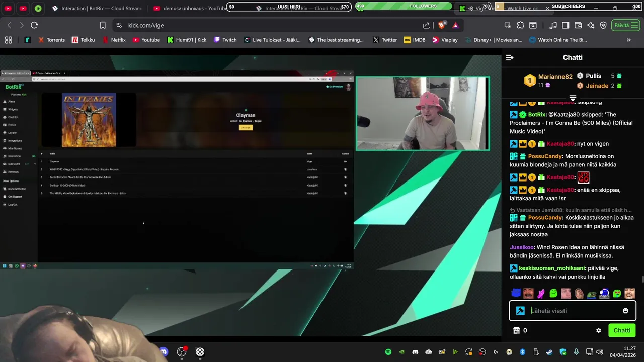Image resolution: width=644 pixels, height=362 pixels.
Task: Open the share page icon
Action: tap(427, 25)
